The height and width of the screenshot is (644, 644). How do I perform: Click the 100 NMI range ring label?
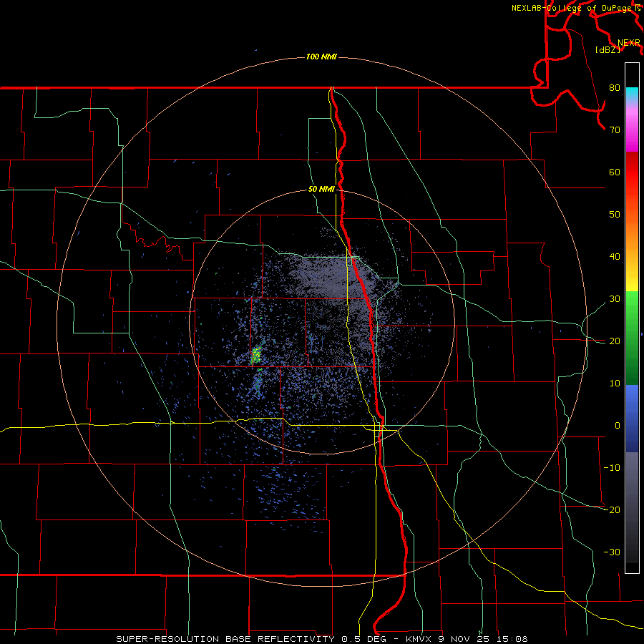click(x=321, y=57)
